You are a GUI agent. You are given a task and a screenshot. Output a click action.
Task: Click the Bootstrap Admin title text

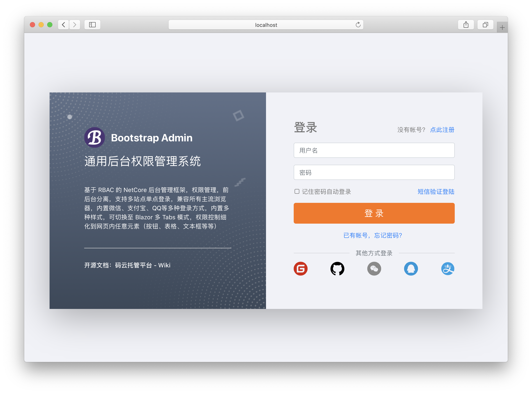pyautogui.click(x=152, y=138)
